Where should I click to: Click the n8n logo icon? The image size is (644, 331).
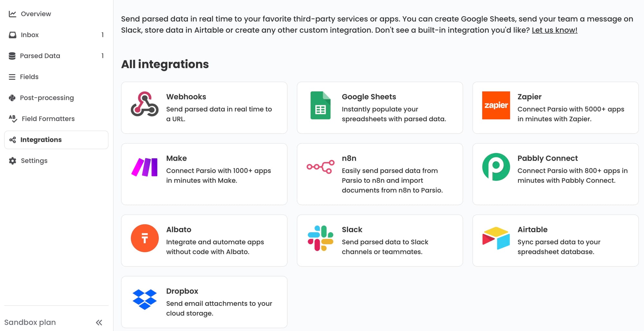pos(320,167)
